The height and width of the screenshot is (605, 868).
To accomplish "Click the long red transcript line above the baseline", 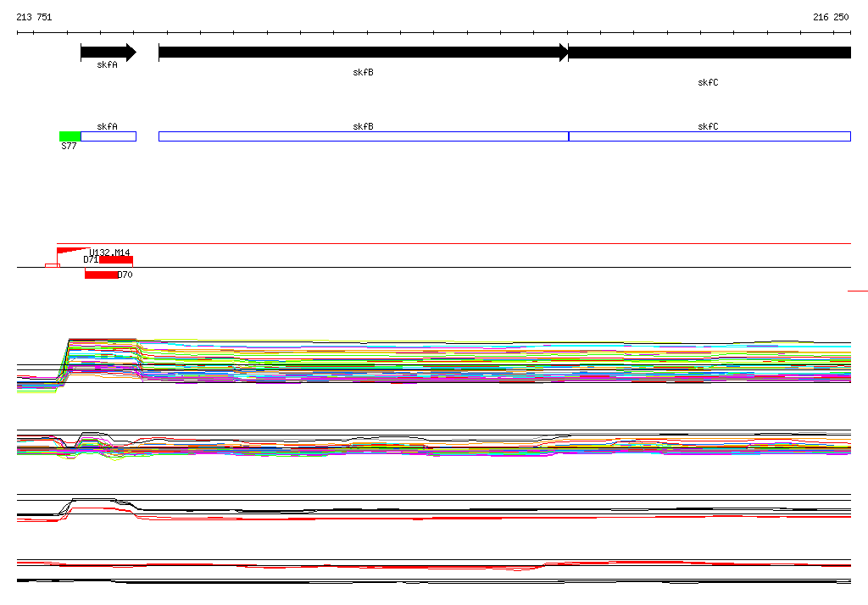I will pos(454,243).
